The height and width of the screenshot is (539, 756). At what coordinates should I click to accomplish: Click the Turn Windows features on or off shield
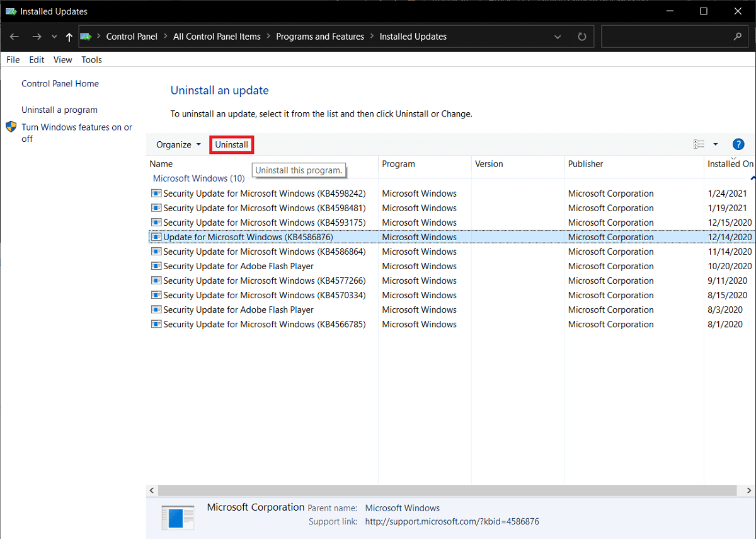pyautogui.click(x=11, y=127)
